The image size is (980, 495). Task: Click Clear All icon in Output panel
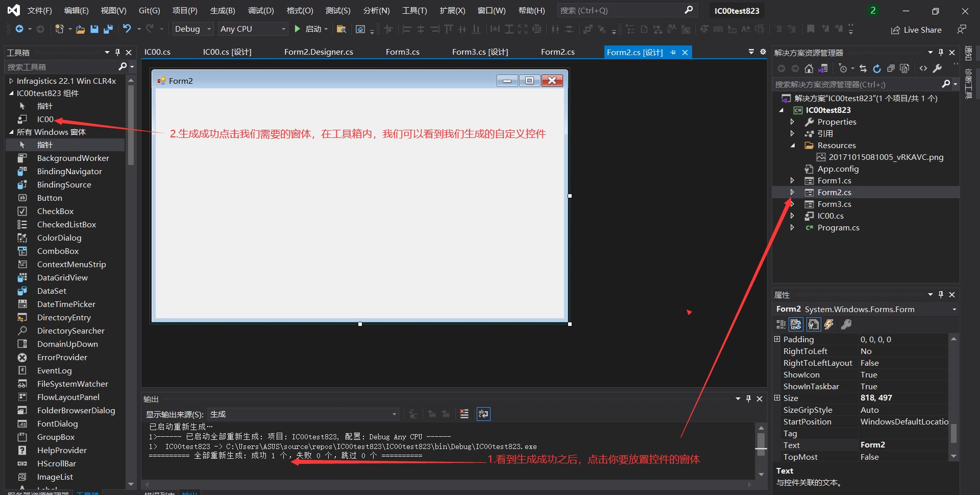pyautogui.click(x=464, y=414)
